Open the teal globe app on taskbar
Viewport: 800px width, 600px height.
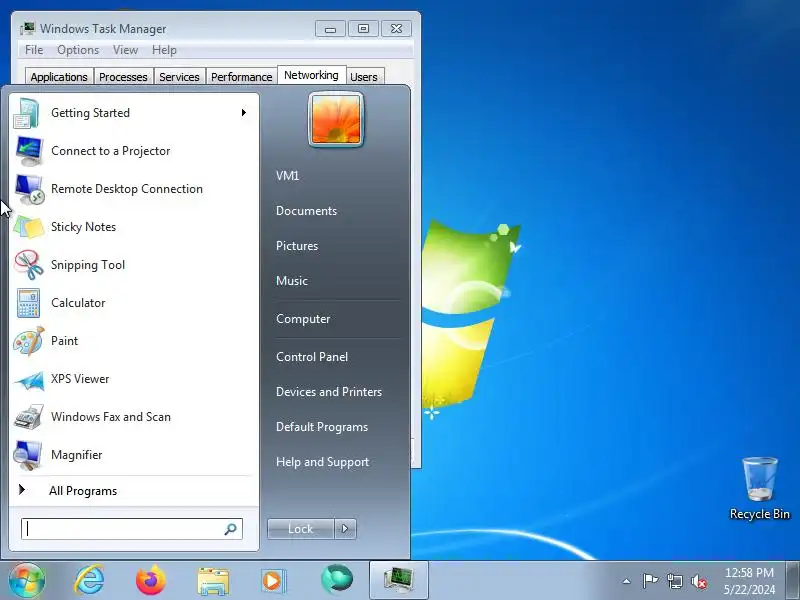pyautogui.click(x=337, y=580)
